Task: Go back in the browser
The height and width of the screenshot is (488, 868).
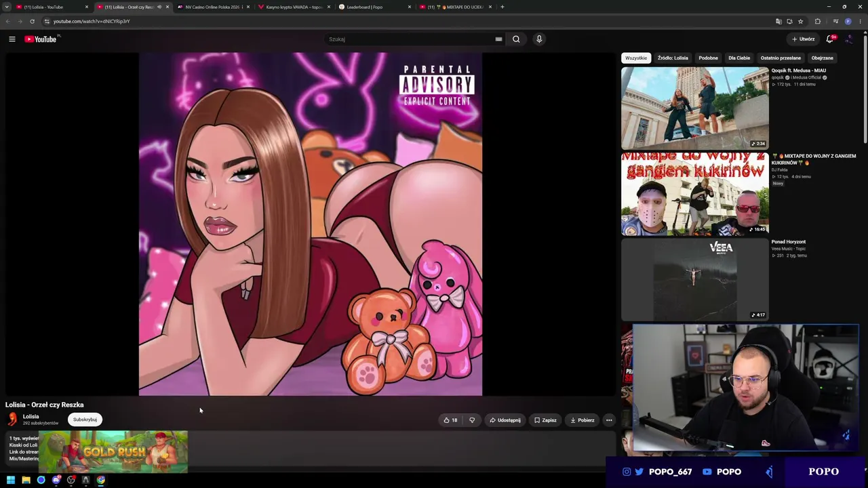Action: pyautogui.click(x=8, y=21)
